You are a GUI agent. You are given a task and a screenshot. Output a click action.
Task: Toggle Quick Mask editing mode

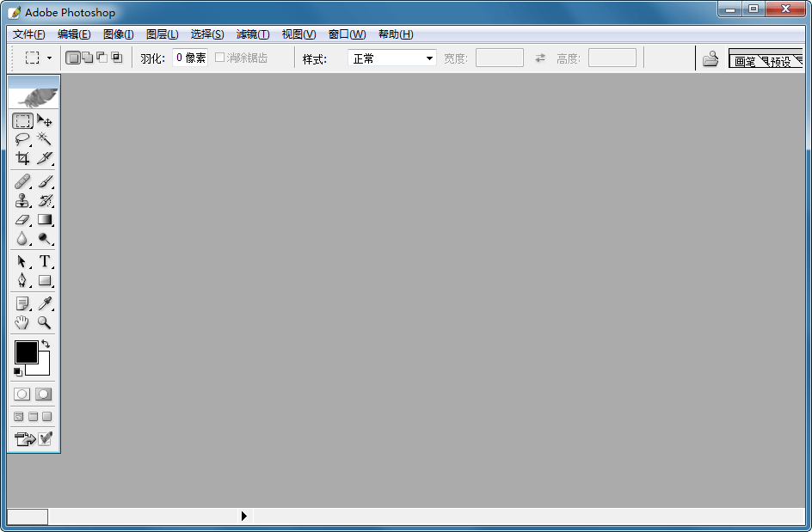point(45,393)
